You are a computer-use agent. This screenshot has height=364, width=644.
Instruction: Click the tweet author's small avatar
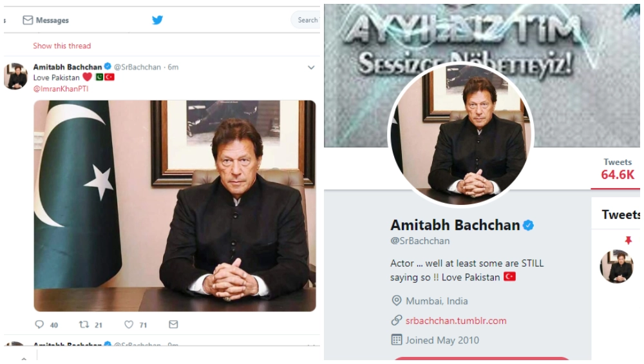click(x=16, y=77)
